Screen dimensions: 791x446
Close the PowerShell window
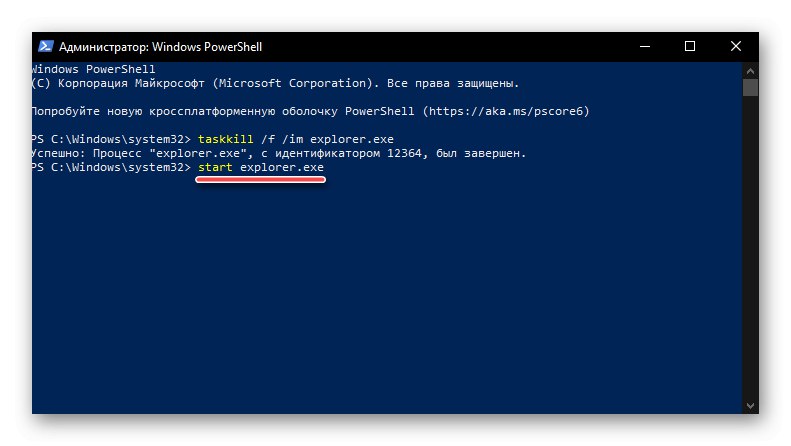(x=735, y=46)
